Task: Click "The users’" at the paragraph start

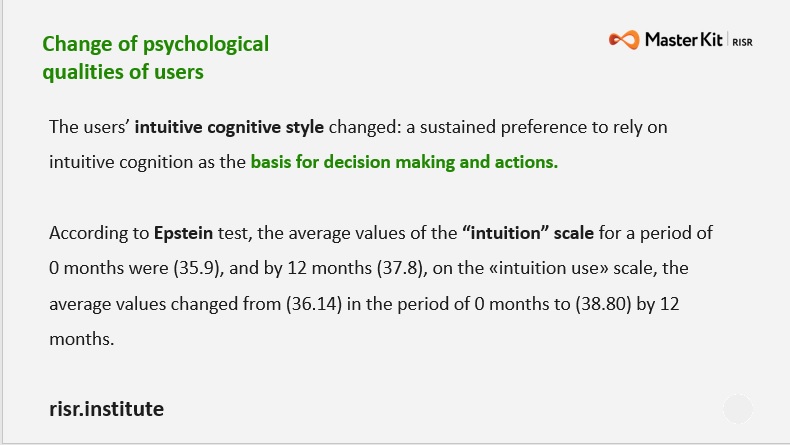Action: point(89,128)
